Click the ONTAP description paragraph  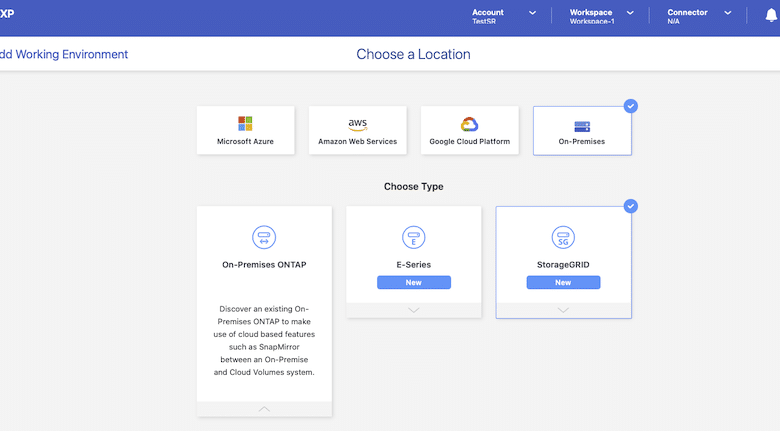(x=264, y=340)
